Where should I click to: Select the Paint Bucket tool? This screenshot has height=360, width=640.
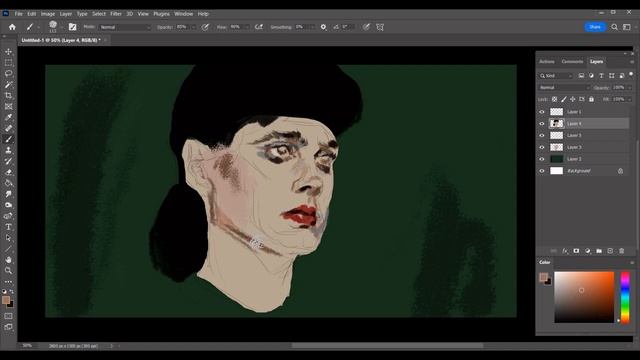[x=8, y=183]
